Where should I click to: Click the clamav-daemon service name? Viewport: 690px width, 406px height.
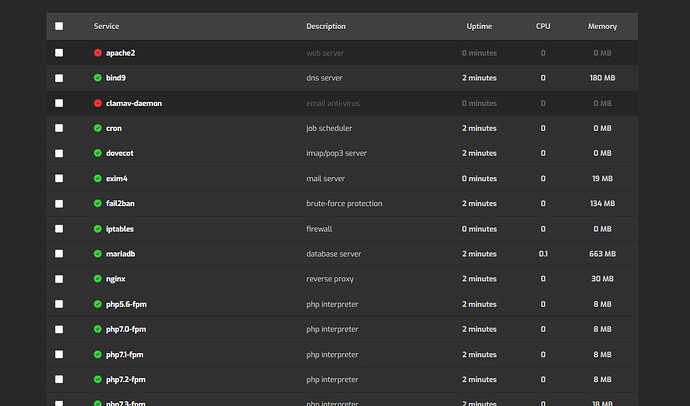[134, 103]
